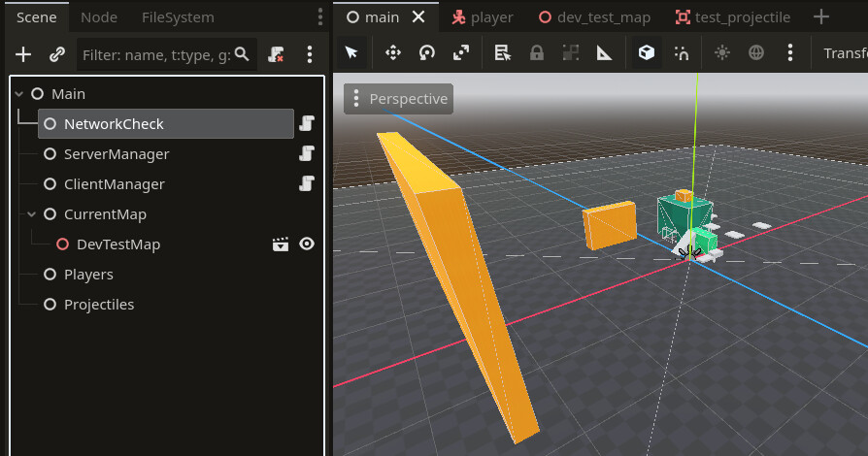The width and height of the screenshot is (868, 456).
Task: Collapse the Main root node
Action: click(19, 94)
